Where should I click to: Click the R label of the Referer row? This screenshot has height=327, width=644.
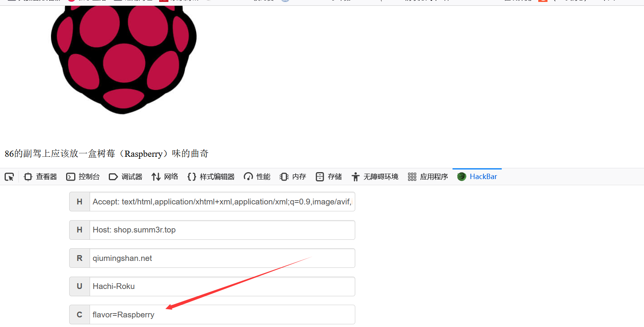[x=80, y=258]
